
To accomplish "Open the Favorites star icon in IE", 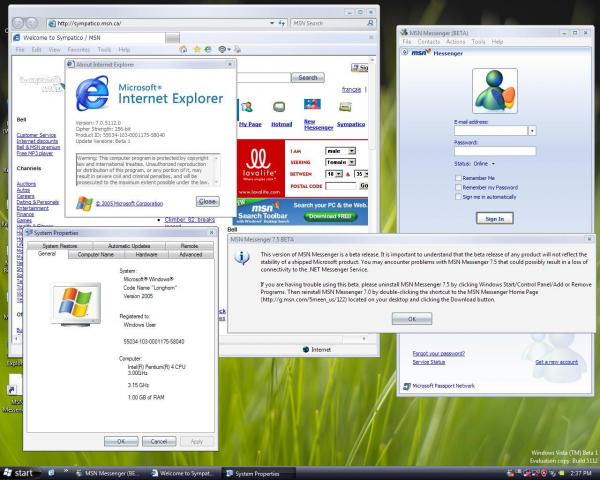I will [x=197, y=49].
